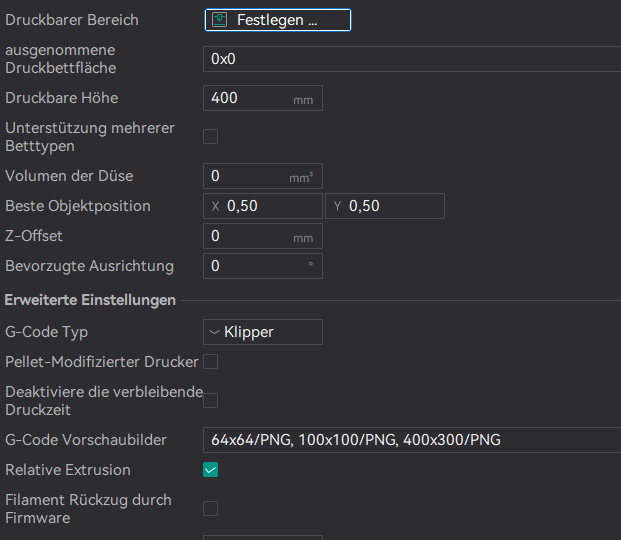Click the Festlegen button for Druckbarer Bereich

click(278, 20)
